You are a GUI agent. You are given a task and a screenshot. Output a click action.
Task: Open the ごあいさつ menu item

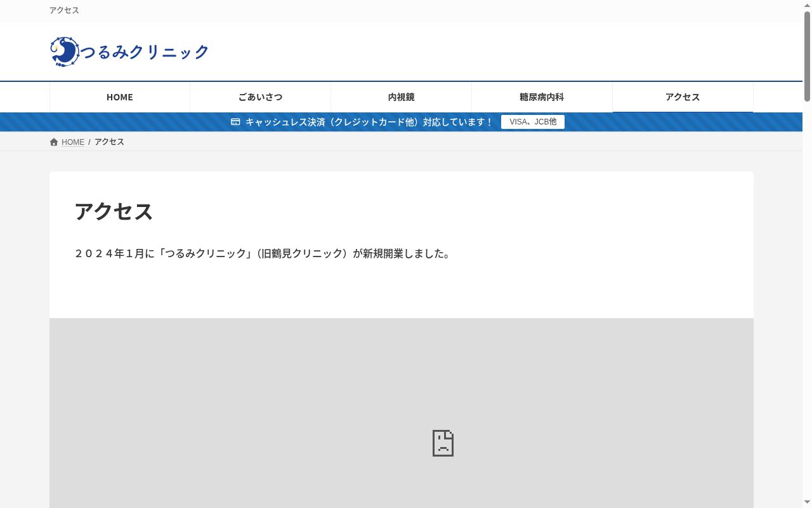tap(261, 97)
